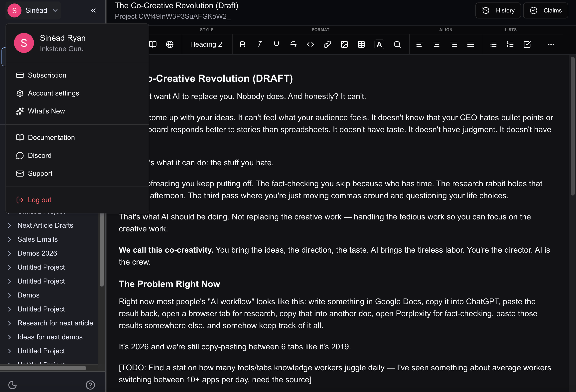This screenshot has width=576, height=392.
Task: Open Subscription from the account menu
Action: pyautogui.click(x=77, y=75)
